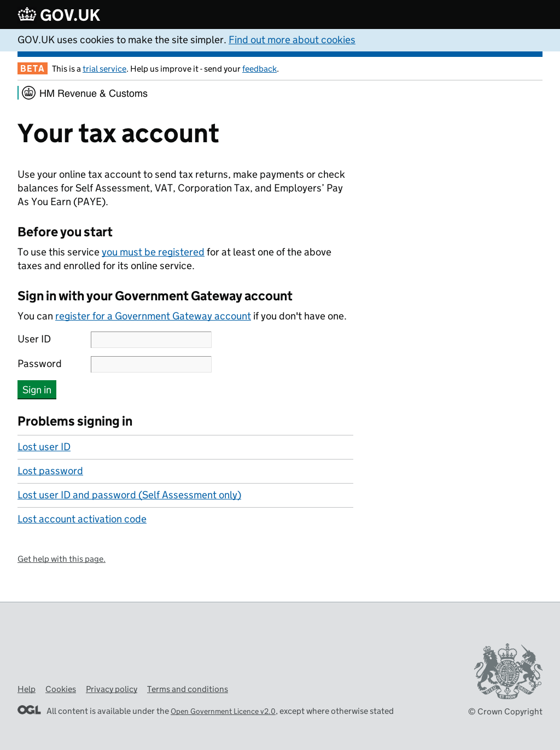Register for a Government Gateway account
The width and height of the screenshot is (560, 750).
pyautogui.click(x=153, y=316)
